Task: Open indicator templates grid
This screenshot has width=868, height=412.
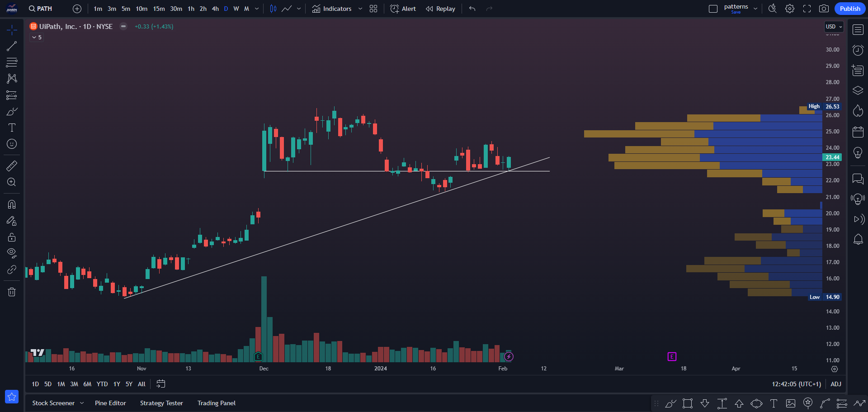Action: point(373,9)
